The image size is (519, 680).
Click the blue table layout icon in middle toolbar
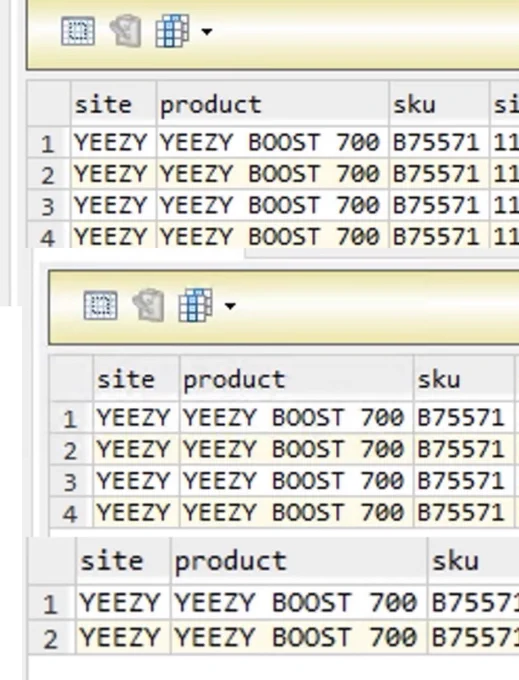196,305
